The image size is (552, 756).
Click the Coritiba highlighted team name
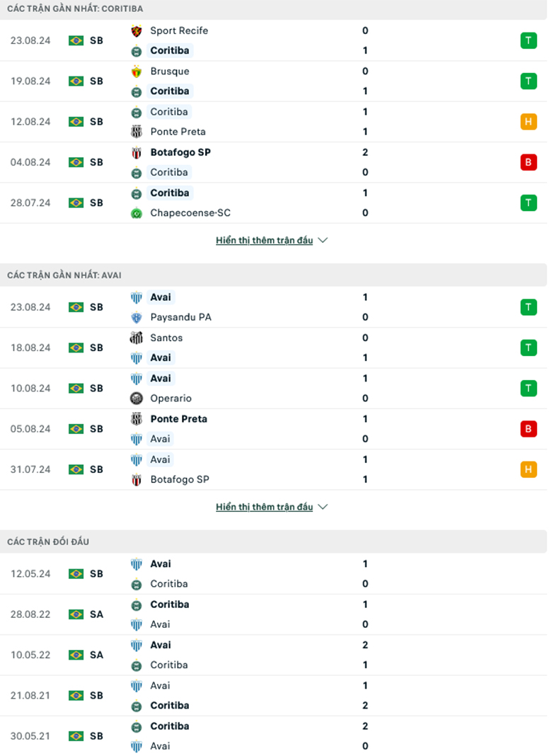coord(170,50)
